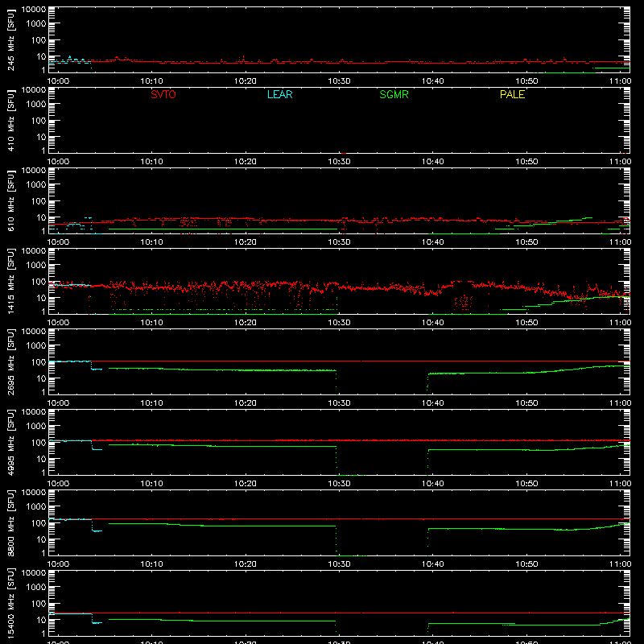Screen dimensions: 644x644
Task: Click the 10:20 time label below 4995 MHz panel
Action: coord(246,484)
